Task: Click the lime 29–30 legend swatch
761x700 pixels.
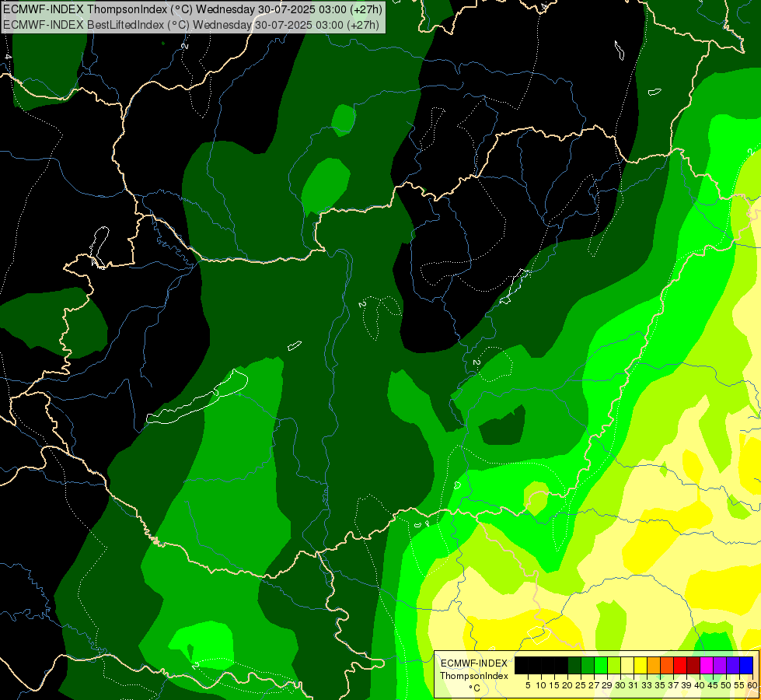Action: coord(613,665)
